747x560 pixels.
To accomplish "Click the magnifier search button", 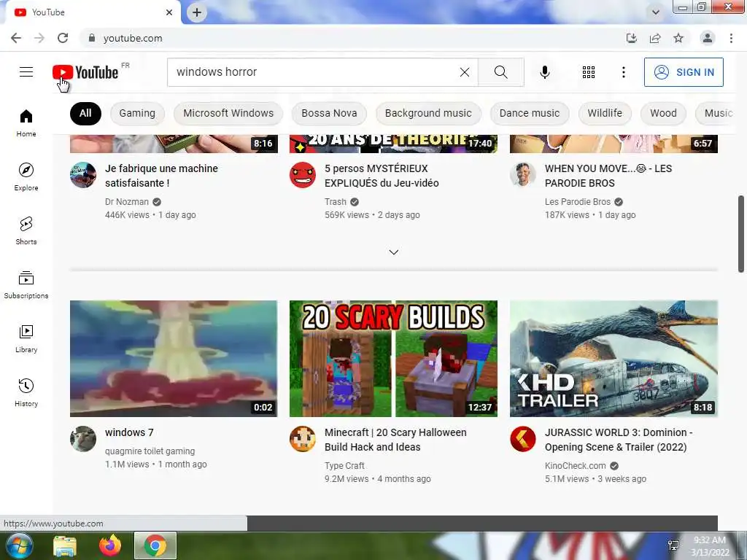I will [500, 72].
